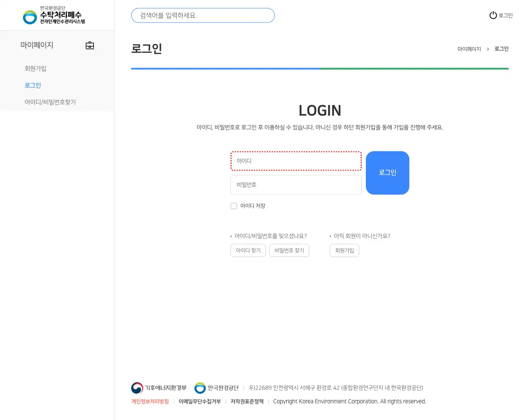The height and width of the screenshot is (420, 525).
Task: Toggle the 아이디 저장 checkbox
Action: click(234, 206)
